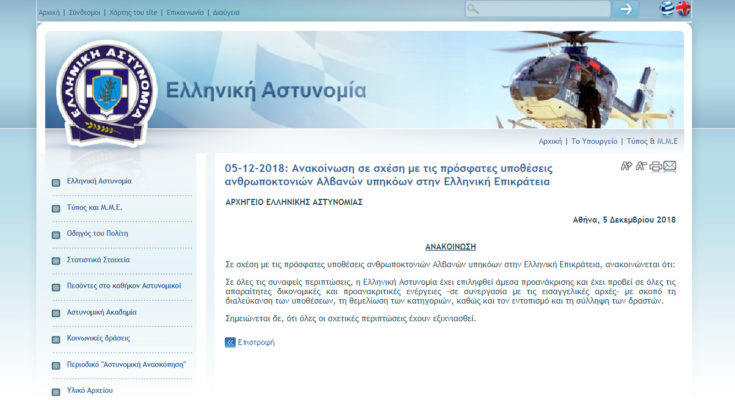Go to Επικοινωνία contact page
Viewport: 735px width, 400px height.
(186, 13)
